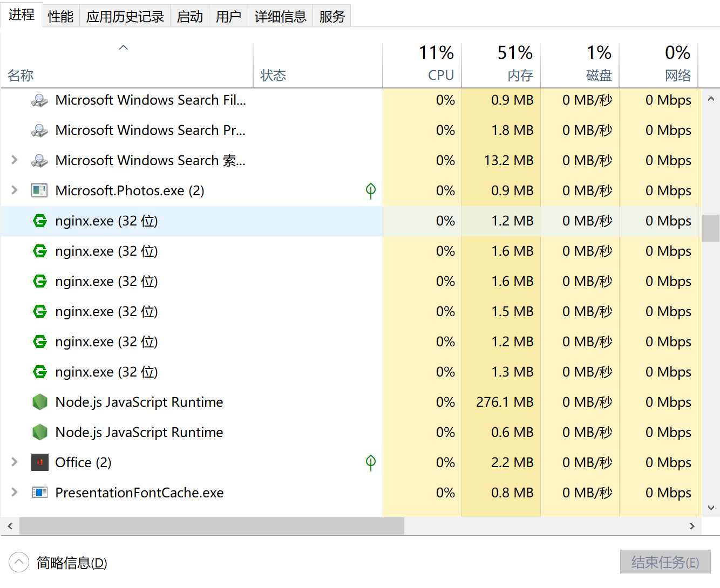Open the 性能 tab
The height and width of the screenshot is (588, 720).
coord(60,17)
